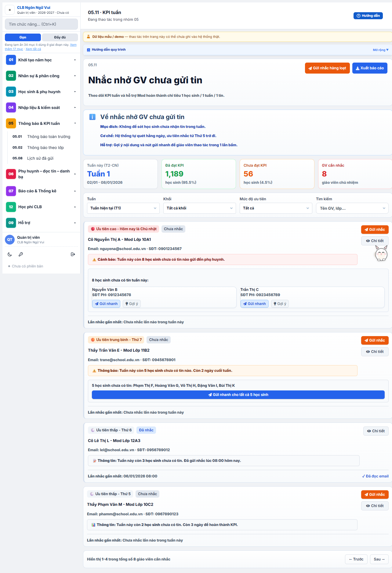392x573 pixels.
Task: Open the Mức độ ưu tiên dropdown
Action: coord(276,208)
